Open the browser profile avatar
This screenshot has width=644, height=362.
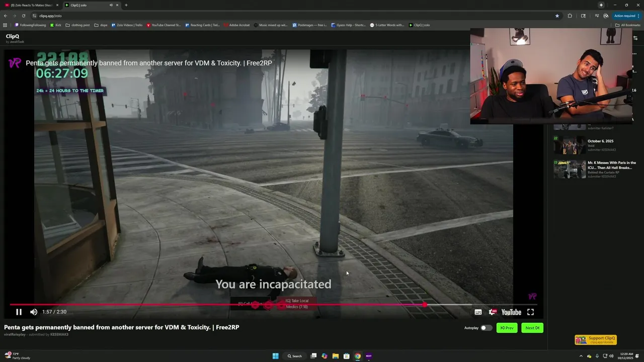(x=606, y=16)
